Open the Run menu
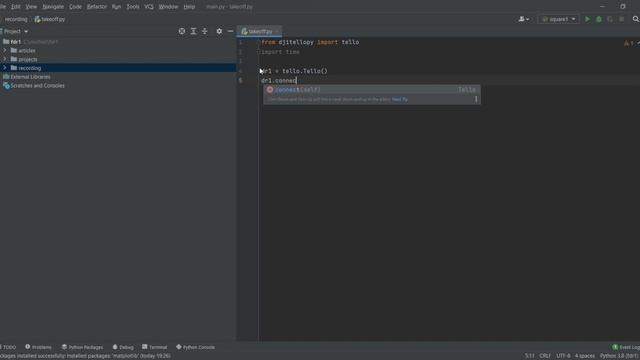This screenshot has width=640, height=360. coord(116,7)
